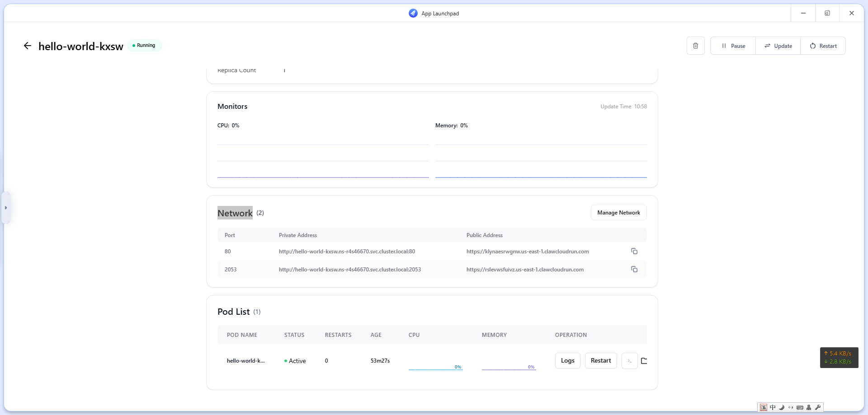Click the Network section heading
The height and width of the screenshot is (415, 868).
click(235, 213)
